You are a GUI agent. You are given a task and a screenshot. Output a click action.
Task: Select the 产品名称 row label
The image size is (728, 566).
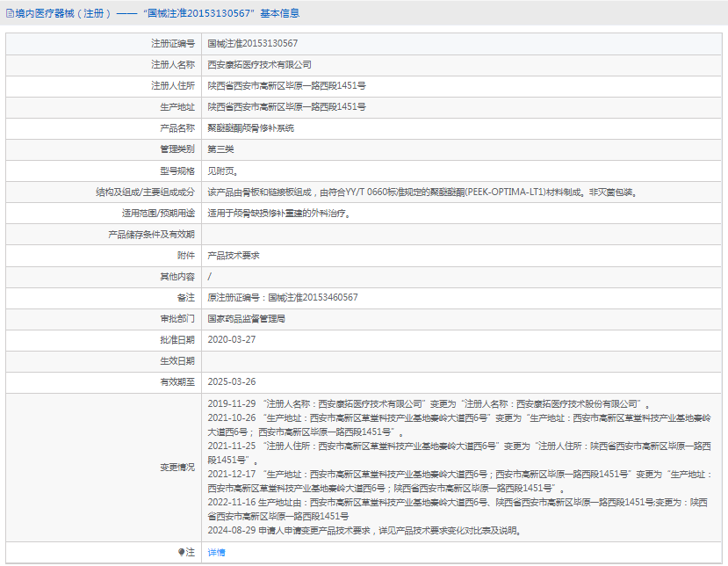tap(177, 127)
